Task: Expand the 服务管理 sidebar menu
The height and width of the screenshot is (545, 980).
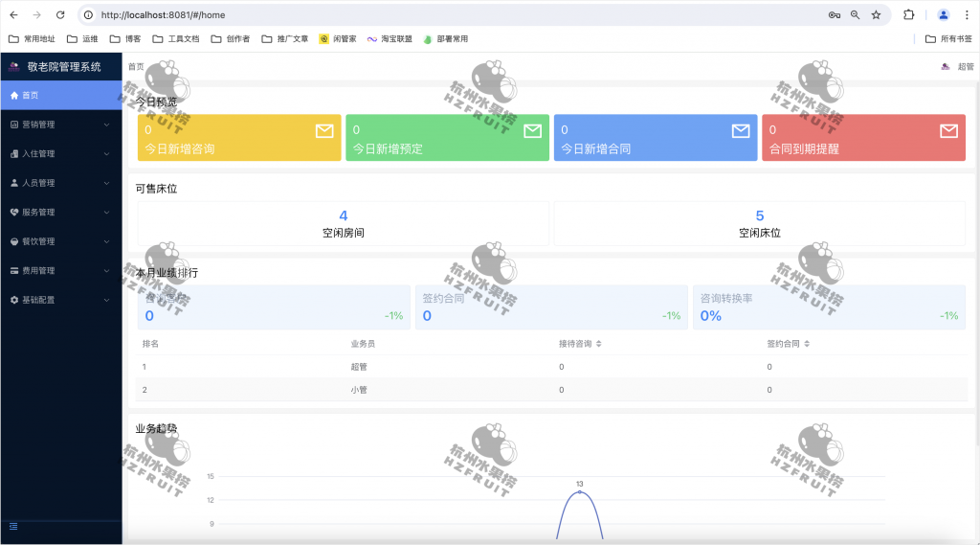Action: 61,212
